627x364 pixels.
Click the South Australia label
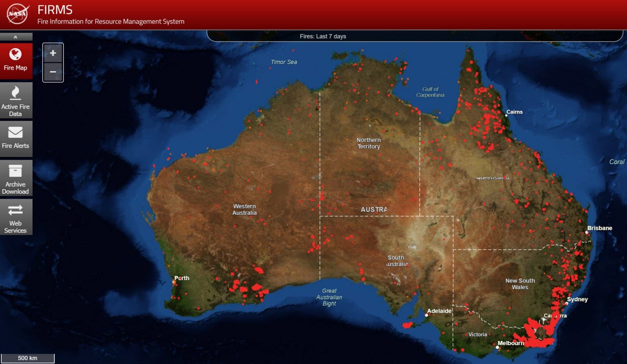click(x=397, y=261)
